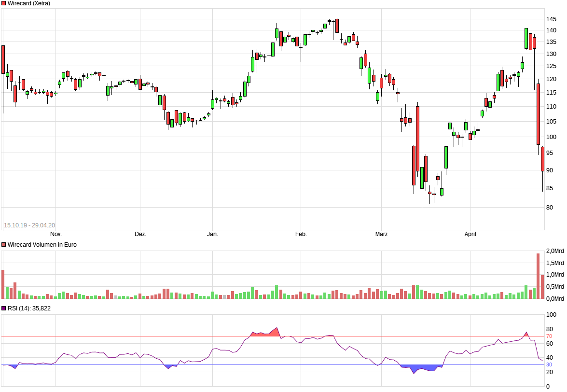Click the 115 price axis value
Viewport: 567px width, 392px height.
click(552, 93)
